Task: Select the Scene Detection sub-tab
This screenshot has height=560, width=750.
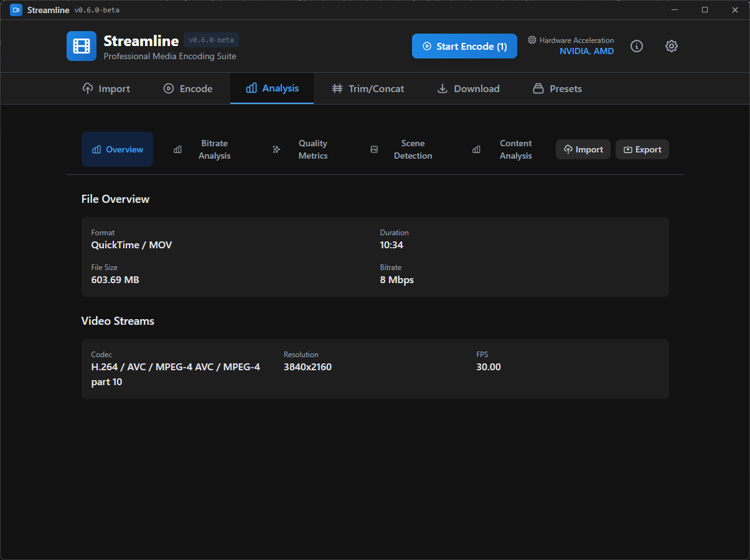Action: tap(402, 149)
